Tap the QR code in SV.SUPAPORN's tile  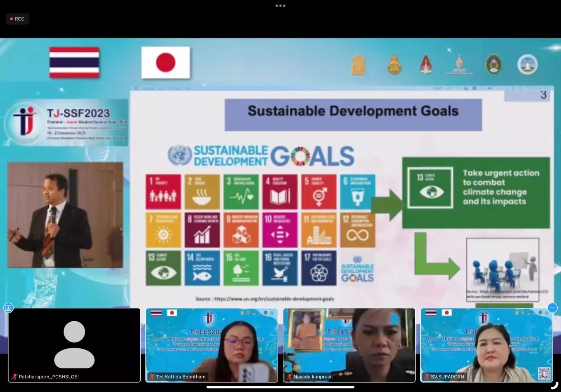click(544, 374)
